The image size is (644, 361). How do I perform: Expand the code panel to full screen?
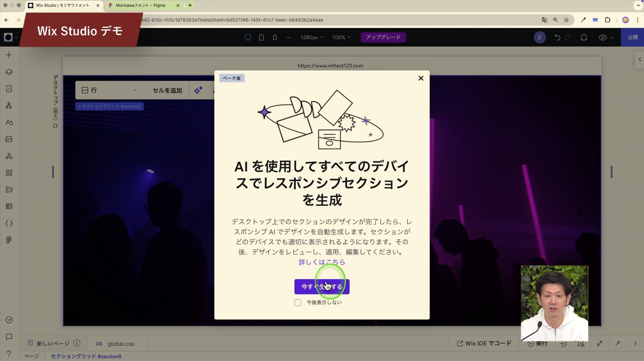click(x=599, y=343)
